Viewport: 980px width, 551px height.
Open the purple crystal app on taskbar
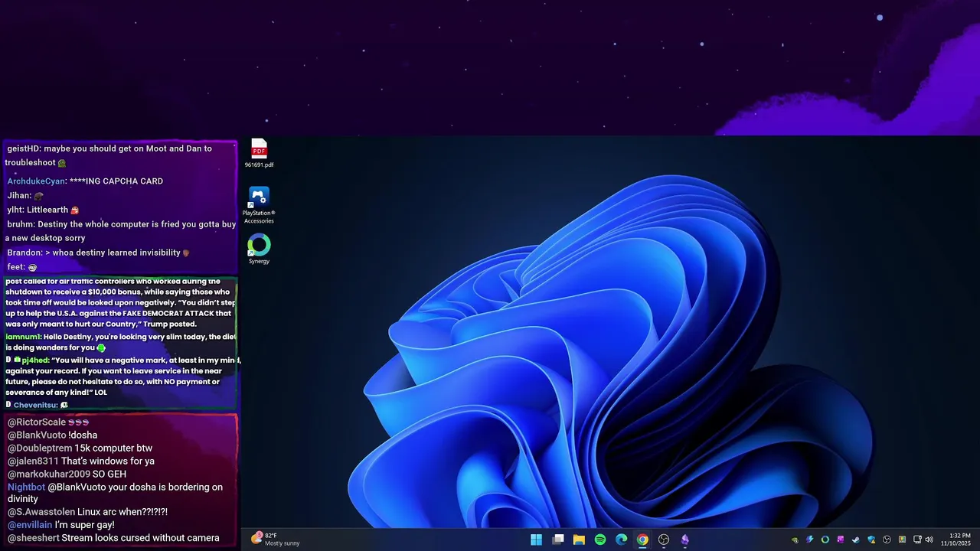(x=685, y=540)
